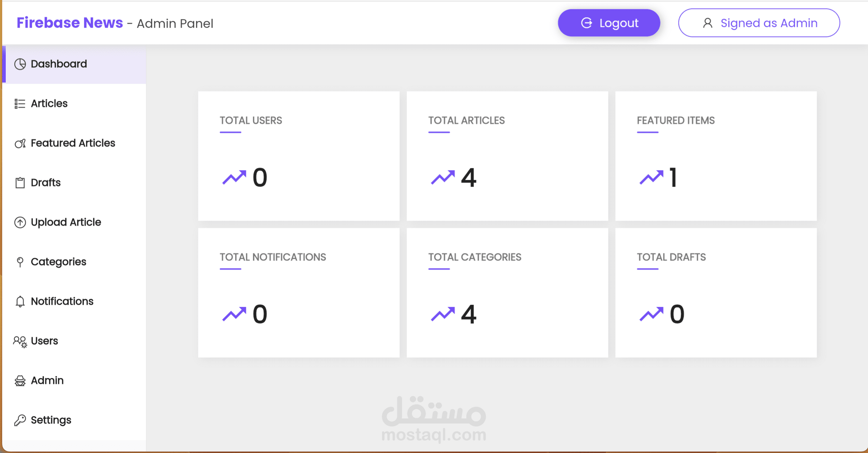
Task: Click the Users group icon
Action: coord(20,341)
